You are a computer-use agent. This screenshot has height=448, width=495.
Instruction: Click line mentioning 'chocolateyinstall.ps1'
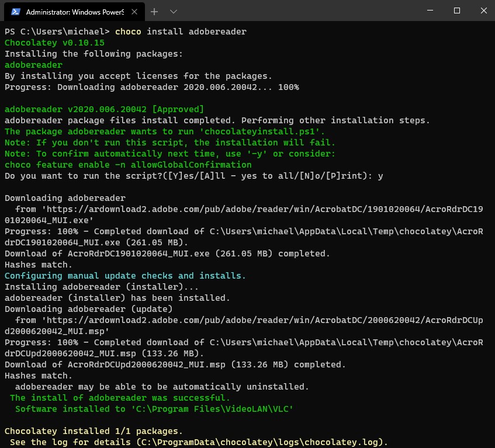pyautogui.click(x=164, y=131)
